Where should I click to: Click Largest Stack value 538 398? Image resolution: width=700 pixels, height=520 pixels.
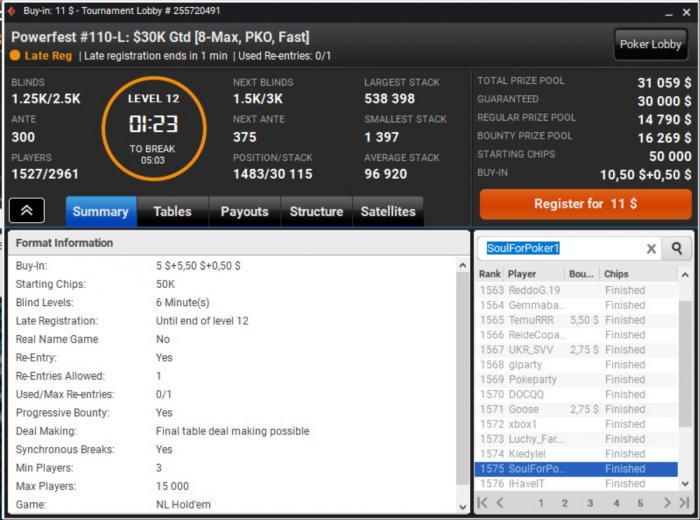click(x=389, y=99)
